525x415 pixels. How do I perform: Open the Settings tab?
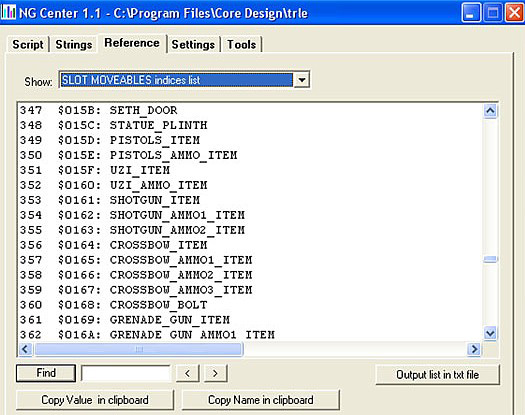coord(193,45)
